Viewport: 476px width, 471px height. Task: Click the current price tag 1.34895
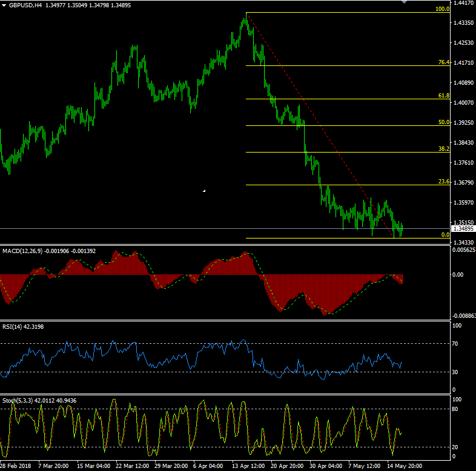tap(463, 229)
